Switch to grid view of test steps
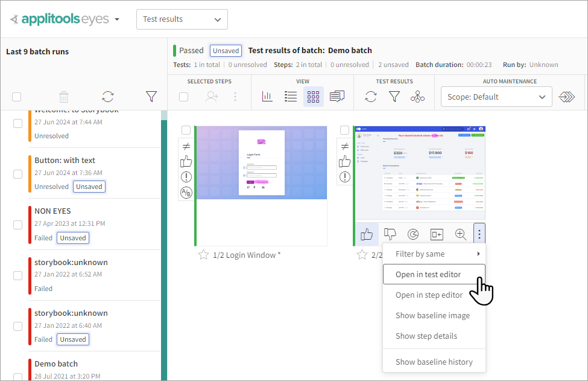This screenshot has width=588, height=381. pyautogui.click(x=313, y=96)
